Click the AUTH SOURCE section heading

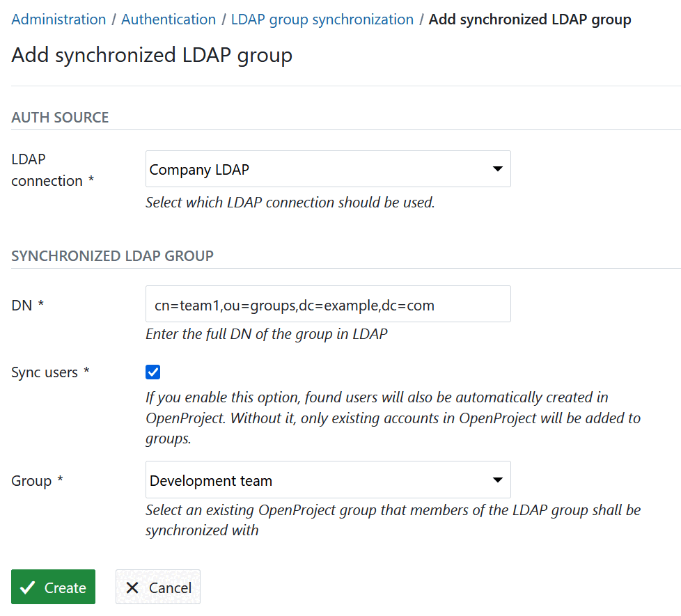tap(59, 117)
